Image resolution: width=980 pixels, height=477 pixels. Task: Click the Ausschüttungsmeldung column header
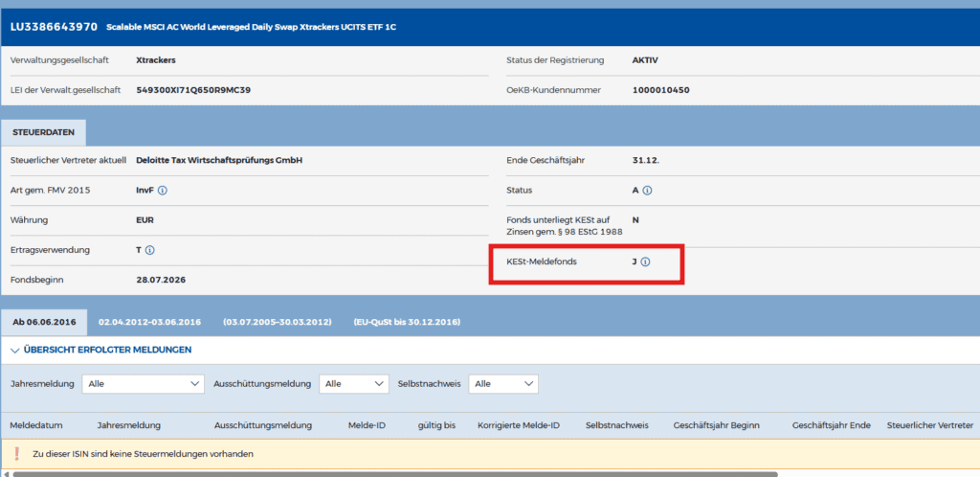(263, 425)
